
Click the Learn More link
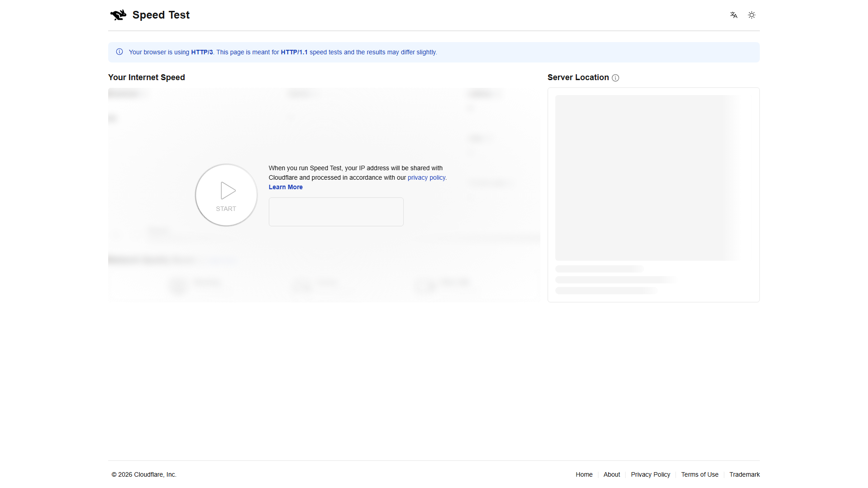click(286, 187)
